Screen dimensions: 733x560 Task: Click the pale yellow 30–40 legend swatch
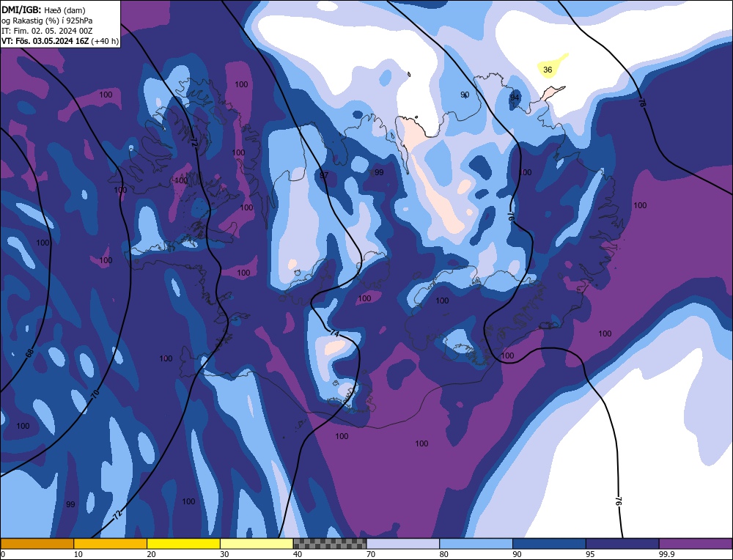tap(257, 544)
